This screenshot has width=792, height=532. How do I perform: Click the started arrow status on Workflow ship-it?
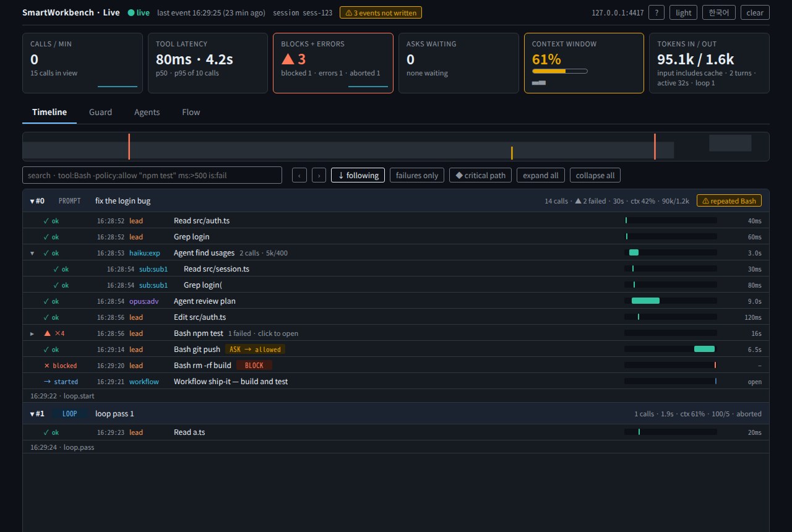pos(61,382)
